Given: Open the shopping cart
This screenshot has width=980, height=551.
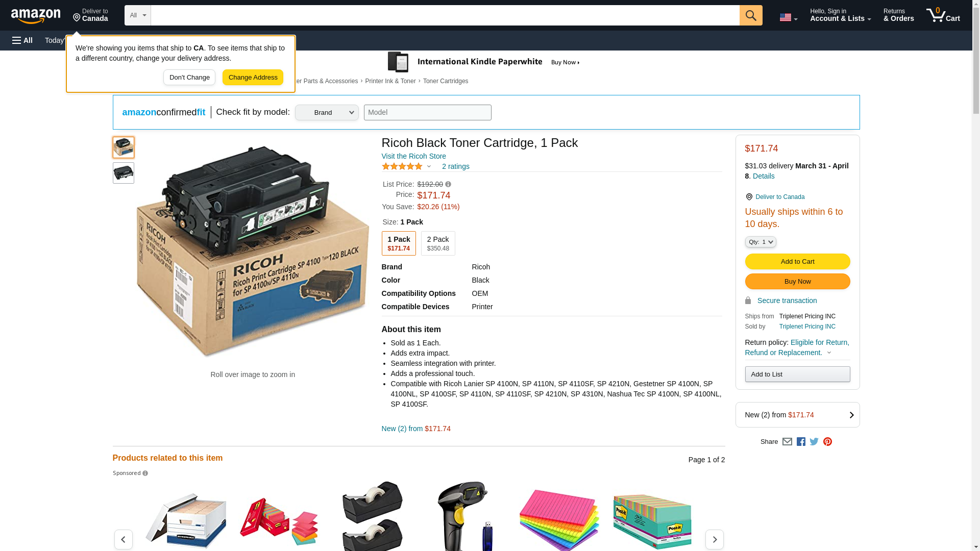Looking at the screenshot, I should 943,15.
